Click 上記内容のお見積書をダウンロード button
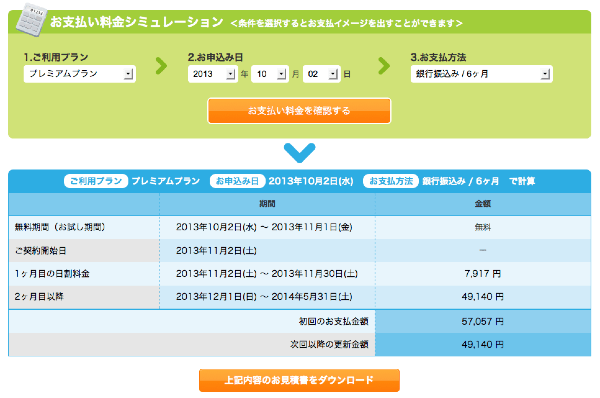Screen dimensions: 600x398 pos(299,380)
